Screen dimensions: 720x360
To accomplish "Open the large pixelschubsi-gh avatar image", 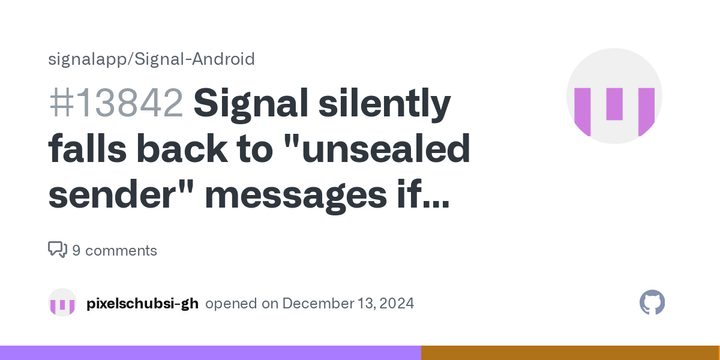I will pyautogui.click(x=614, y=96).
